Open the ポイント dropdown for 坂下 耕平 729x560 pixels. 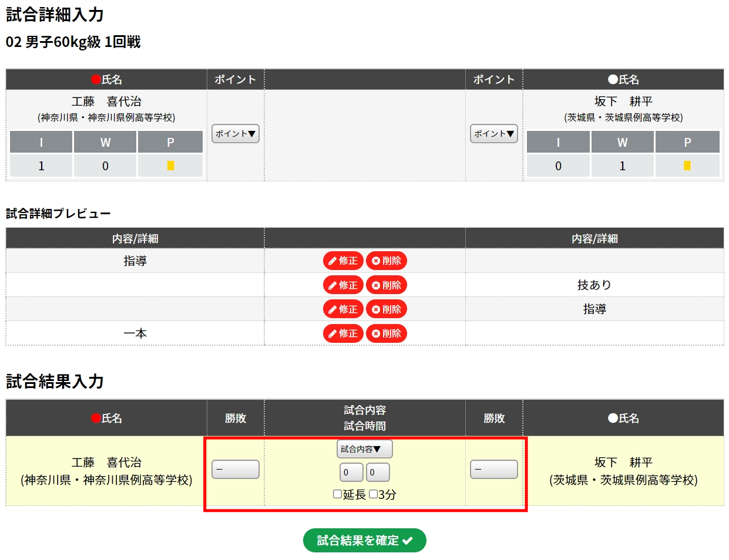tap(494, 134)
